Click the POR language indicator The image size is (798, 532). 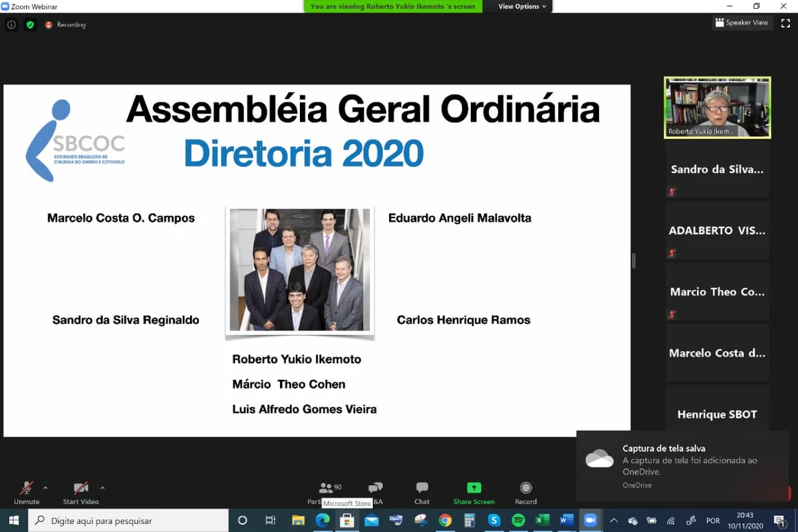pyautogui.click(x=713, y=521)
